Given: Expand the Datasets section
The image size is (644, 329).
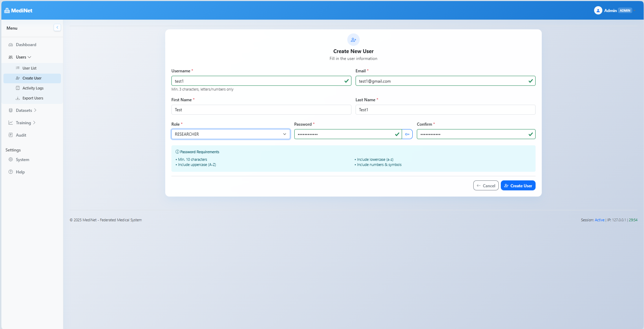Looking at the screenshot, I should pos(35,110).
